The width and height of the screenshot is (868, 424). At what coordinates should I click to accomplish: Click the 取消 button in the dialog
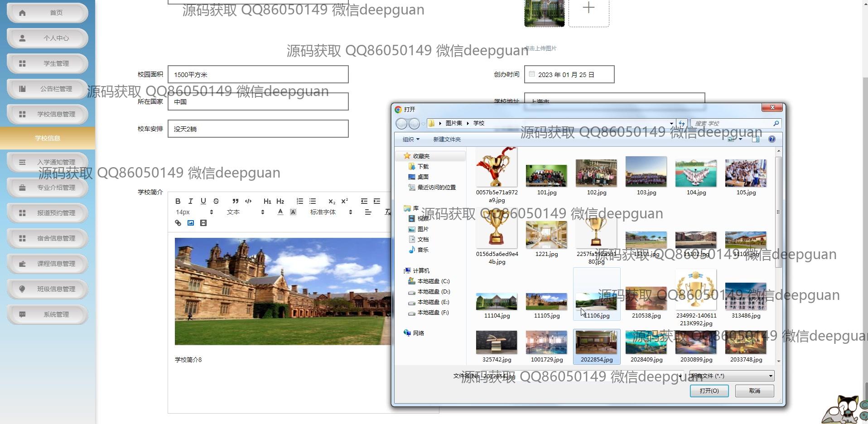(x=754, y=391)
